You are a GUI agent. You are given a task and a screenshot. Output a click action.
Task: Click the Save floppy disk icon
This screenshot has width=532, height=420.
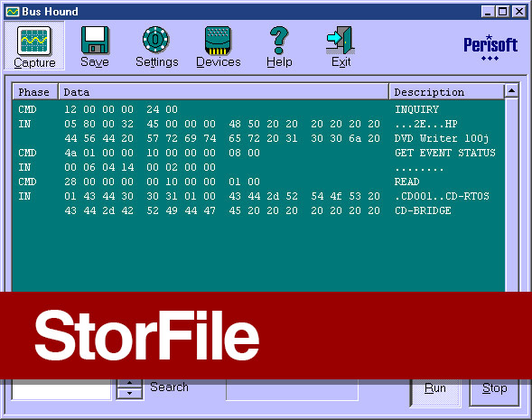tap(95, 40)
